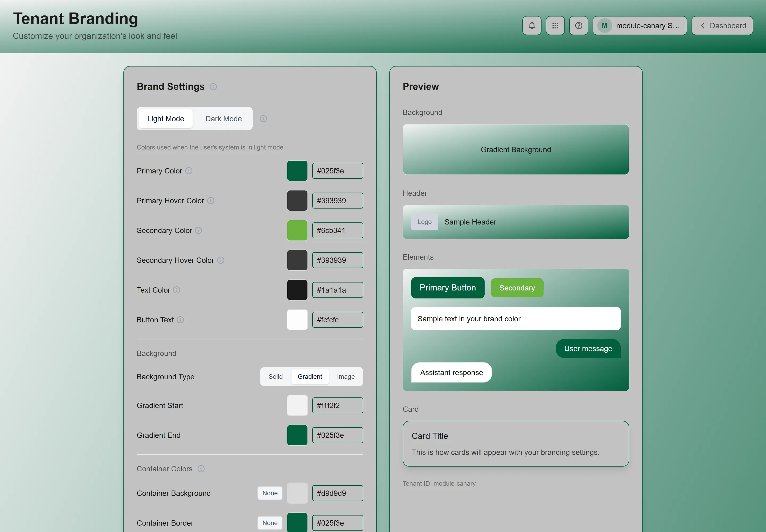The height and width of the screenshot is (532, 766).
Task: Click the 'Sample Header' text
Action: 470,222
